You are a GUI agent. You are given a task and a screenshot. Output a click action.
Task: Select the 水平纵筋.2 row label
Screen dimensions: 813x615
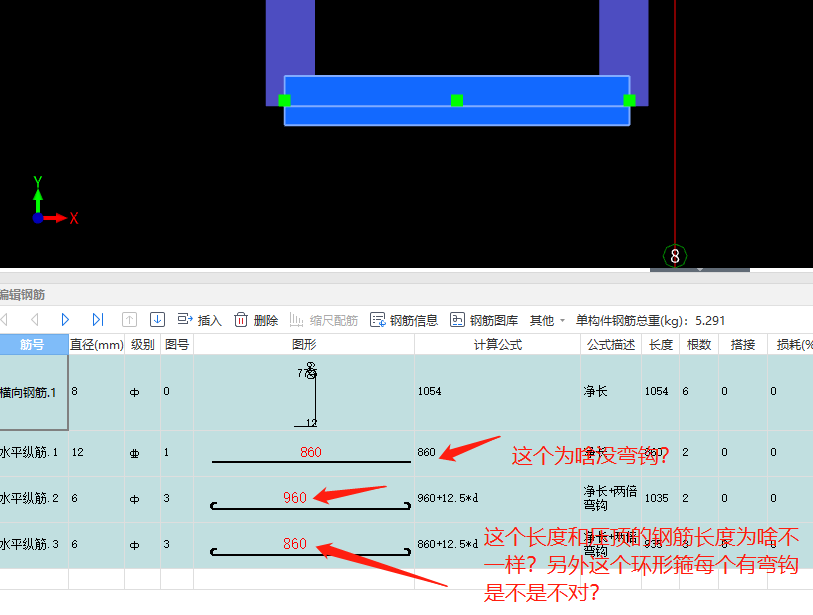[x=34, y=498]
